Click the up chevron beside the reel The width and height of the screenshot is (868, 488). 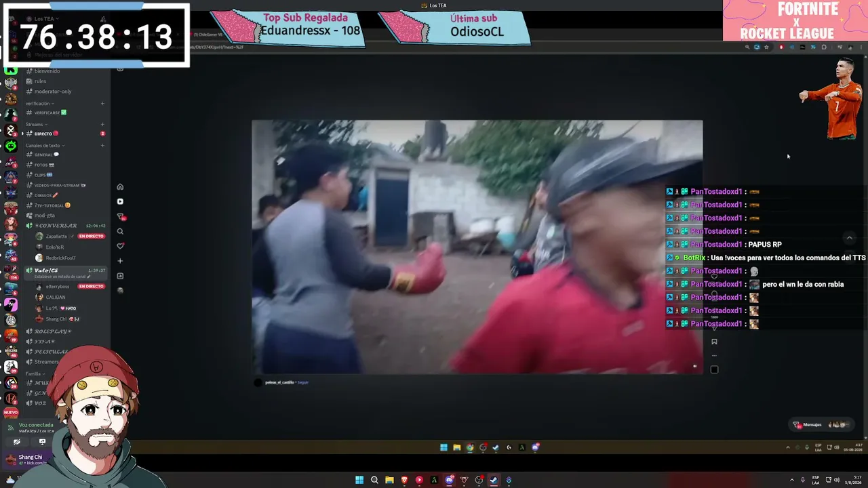click(849, 238)
